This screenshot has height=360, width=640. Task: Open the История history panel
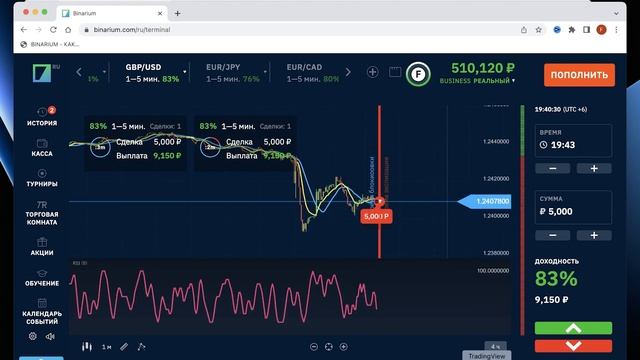point(42,116)
